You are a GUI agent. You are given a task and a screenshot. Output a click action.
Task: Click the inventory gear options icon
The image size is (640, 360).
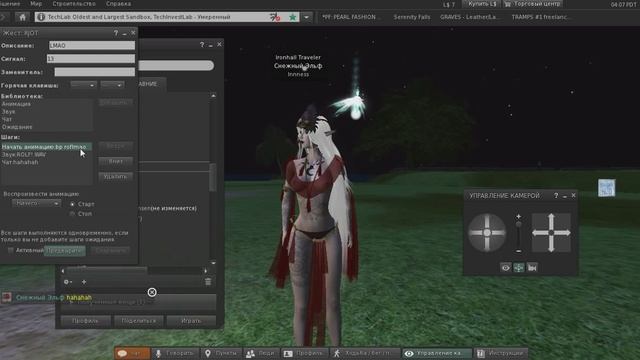click(68, 282)
